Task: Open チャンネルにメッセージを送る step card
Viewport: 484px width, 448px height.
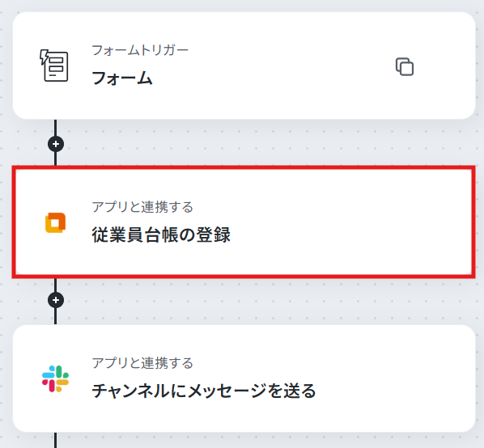Action: 244,378
